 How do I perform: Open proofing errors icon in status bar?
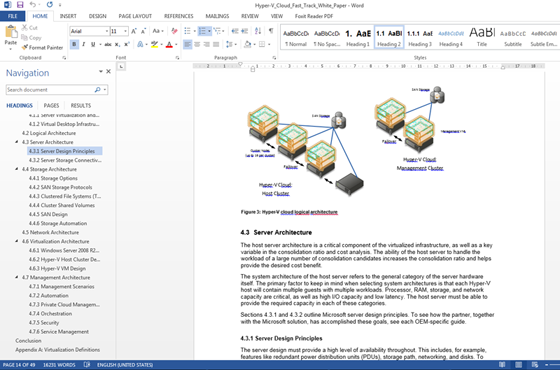coord(86,365)
